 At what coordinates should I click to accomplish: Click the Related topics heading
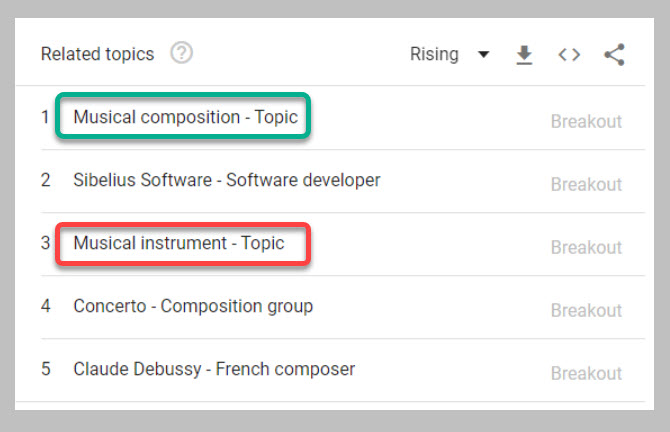[x=97, y=54]
